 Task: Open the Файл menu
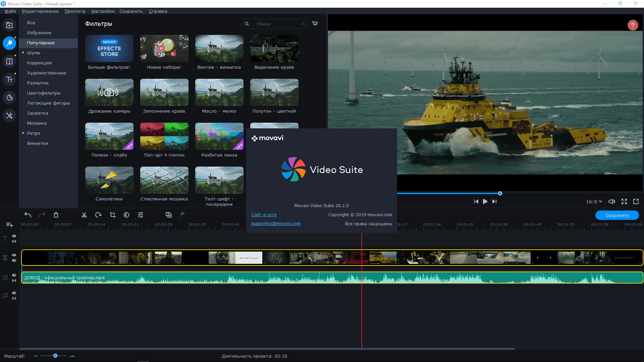10,11
